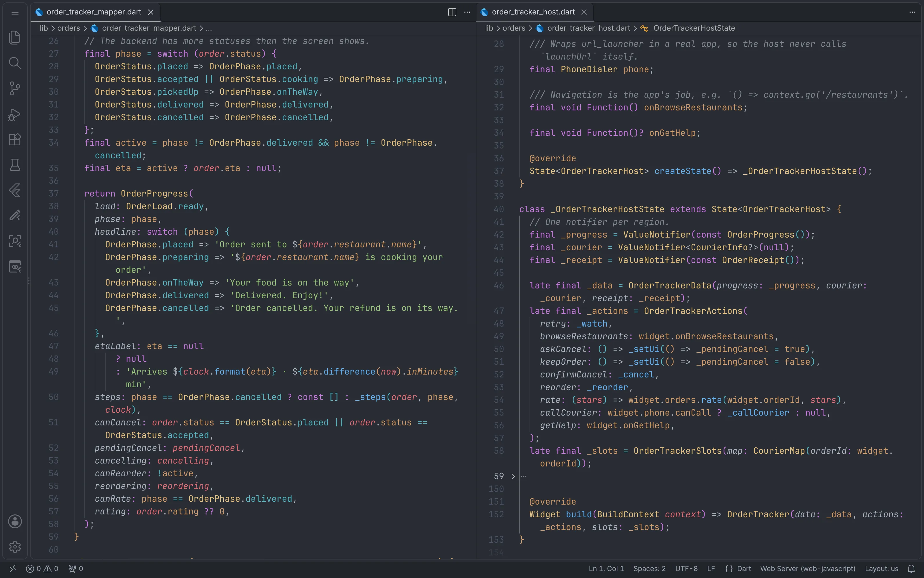Change keyboard Layout: us
Image resolution: width=924 pixels, height=578 pixels.
[x=881, y=568]
